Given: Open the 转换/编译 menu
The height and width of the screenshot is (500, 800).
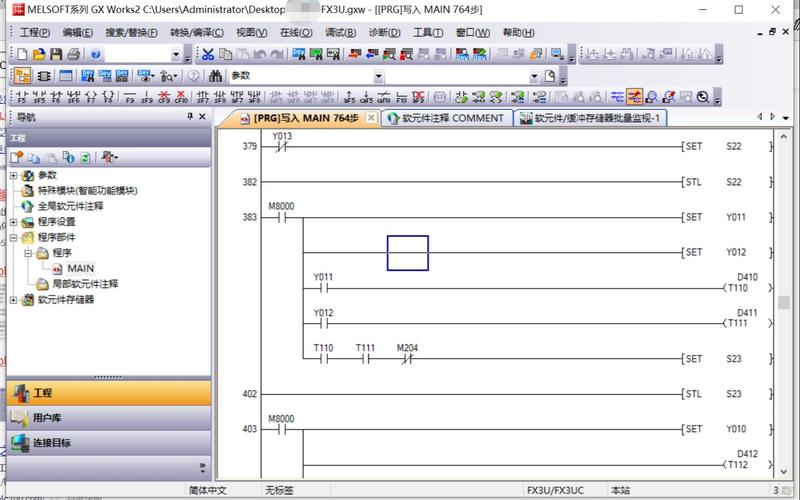Looking at the screenshot, I should (188, 33).
